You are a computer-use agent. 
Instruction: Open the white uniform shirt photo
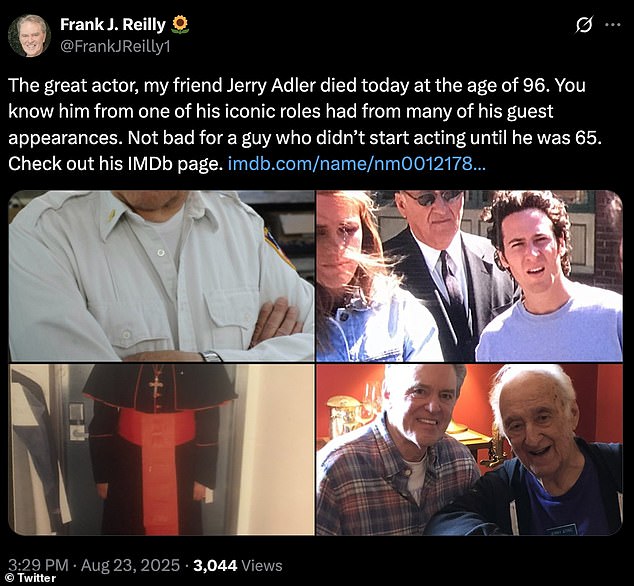click(161, 276)
